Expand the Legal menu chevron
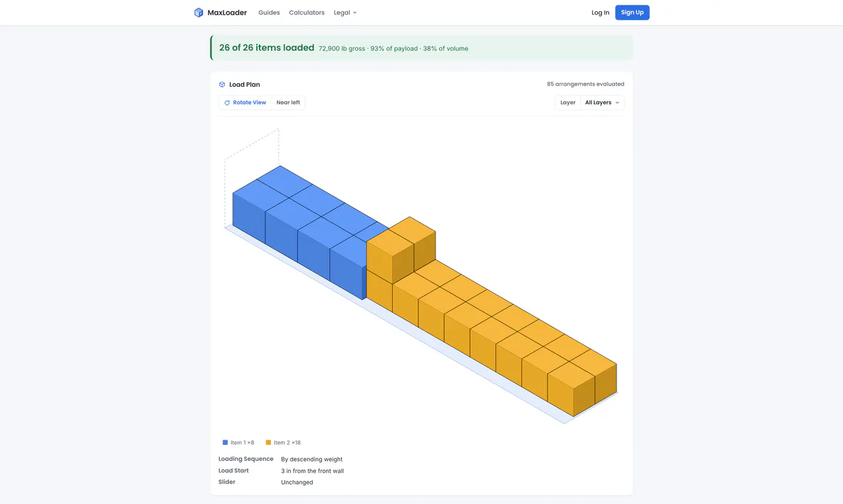 354,13
